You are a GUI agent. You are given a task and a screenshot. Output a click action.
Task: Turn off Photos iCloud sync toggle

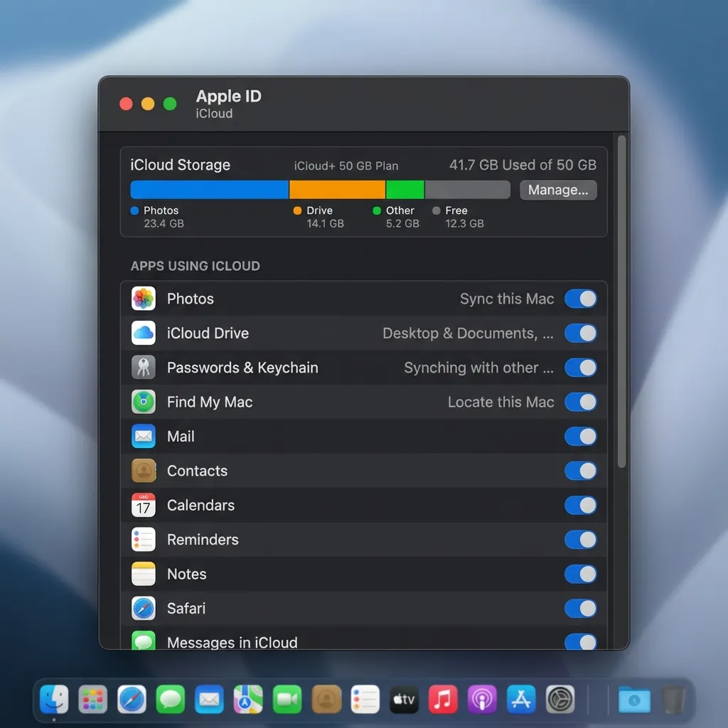(x=580, y=299)
